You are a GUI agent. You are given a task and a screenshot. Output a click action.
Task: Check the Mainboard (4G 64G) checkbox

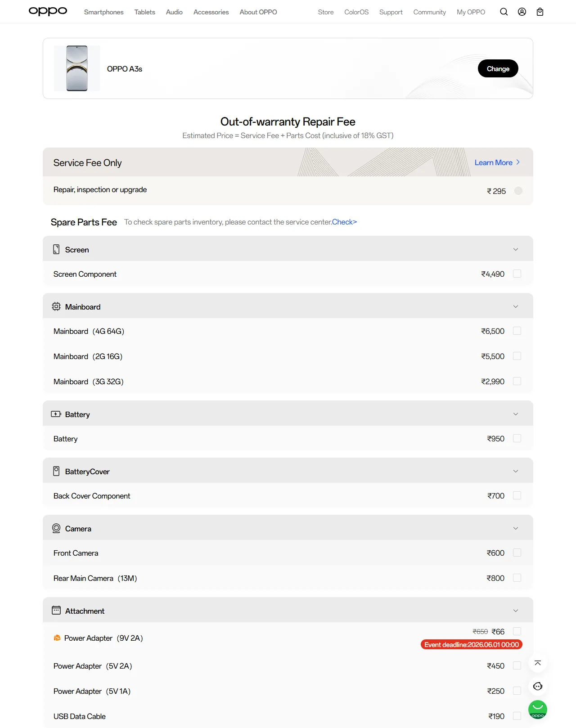click(517, 331)
